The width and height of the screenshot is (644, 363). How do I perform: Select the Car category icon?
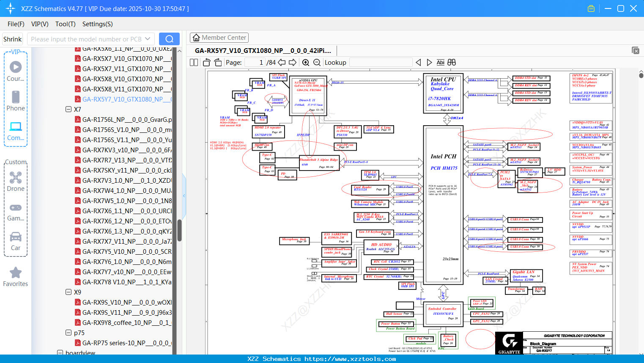pos(16,241)
